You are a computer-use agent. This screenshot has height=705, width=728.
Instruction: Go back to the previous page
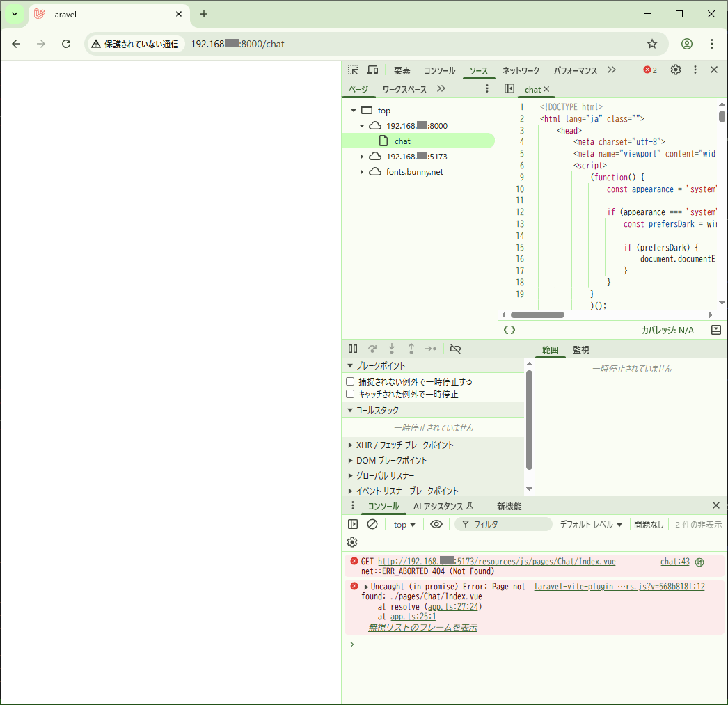click(16, 44)
